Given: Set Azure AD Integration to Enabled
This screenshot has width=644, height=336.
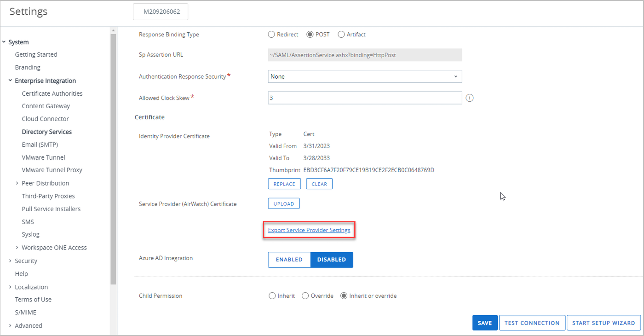Looking at the screenshot, I should click(289, 260).
